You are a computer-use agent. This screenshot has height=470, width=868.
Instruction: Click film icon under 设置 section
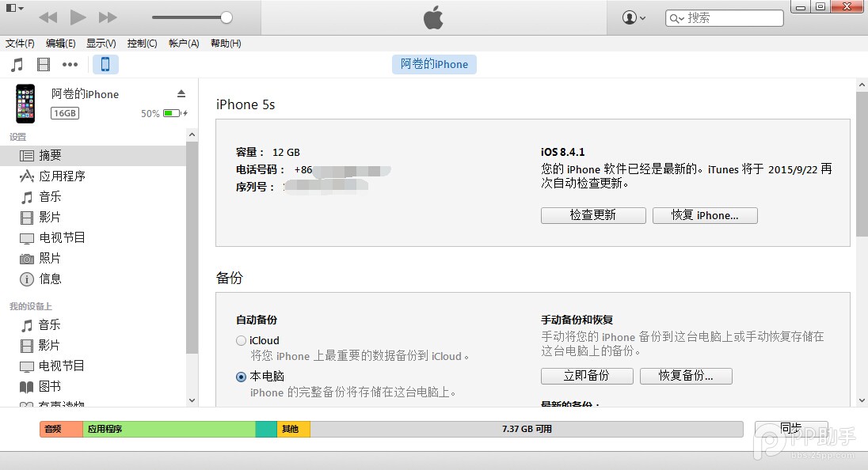[x=27, y=218]
